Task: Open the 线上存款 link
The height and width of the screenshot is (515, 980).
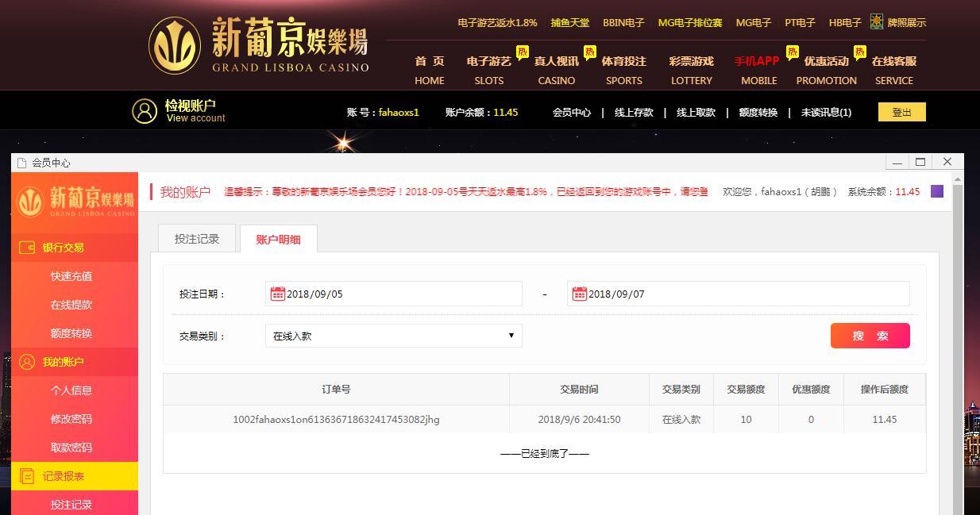Action: coord(634,112)
